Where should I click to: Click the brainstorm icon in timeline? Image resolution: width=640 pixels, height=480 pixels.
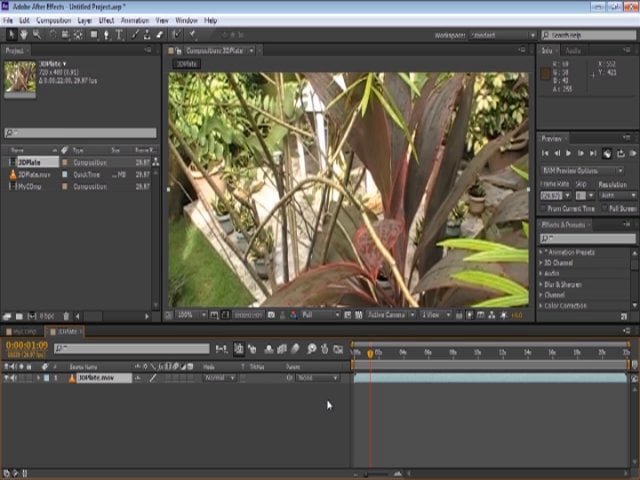311,349
